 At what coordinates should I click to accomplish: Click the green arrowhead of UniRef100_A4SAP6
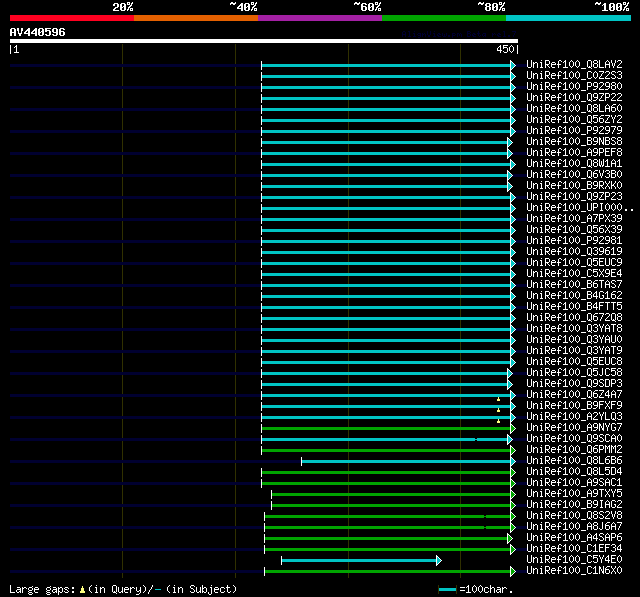(510, 539)
